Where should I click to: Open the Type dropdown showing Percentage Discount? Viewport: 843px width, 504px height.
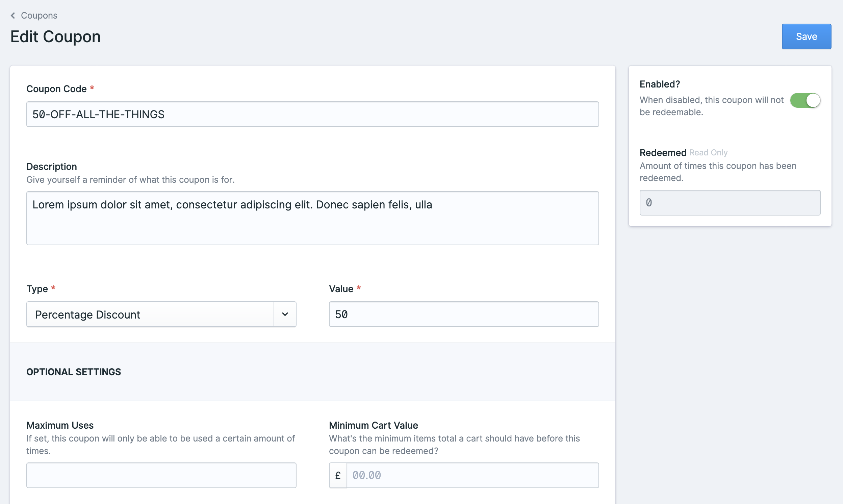pos(161,314)
